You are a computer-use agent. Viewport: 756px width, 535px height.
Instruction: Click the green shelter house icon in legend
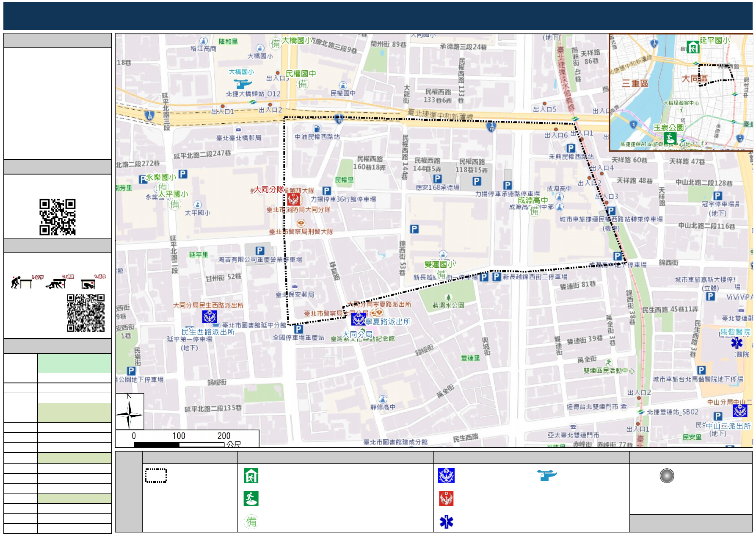point(251,476)
